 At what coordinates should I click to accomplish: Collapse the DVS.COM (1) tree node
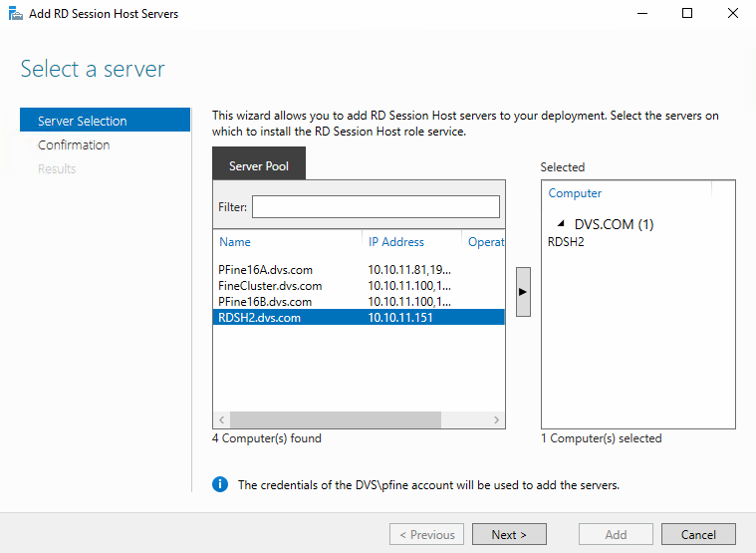[561, 224]
